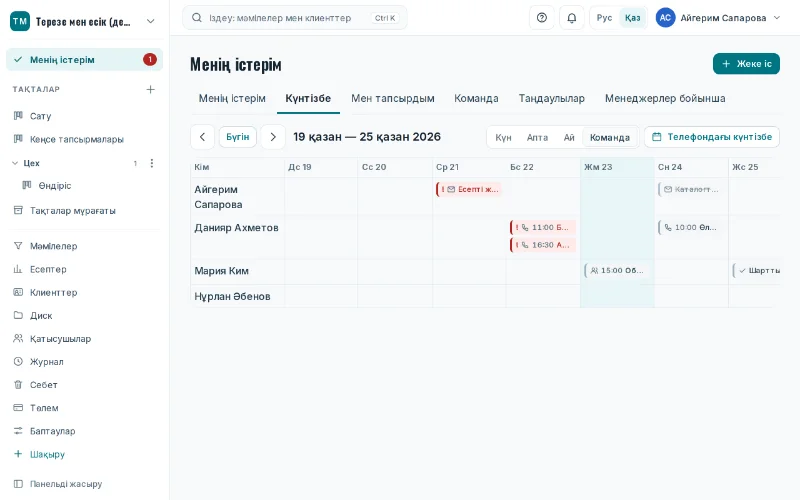Image resolution: width=800 pixels, height=500 pixels.
Task: Click the search magnifier icon
Action: pyautogui.click(x=196, y=18)
